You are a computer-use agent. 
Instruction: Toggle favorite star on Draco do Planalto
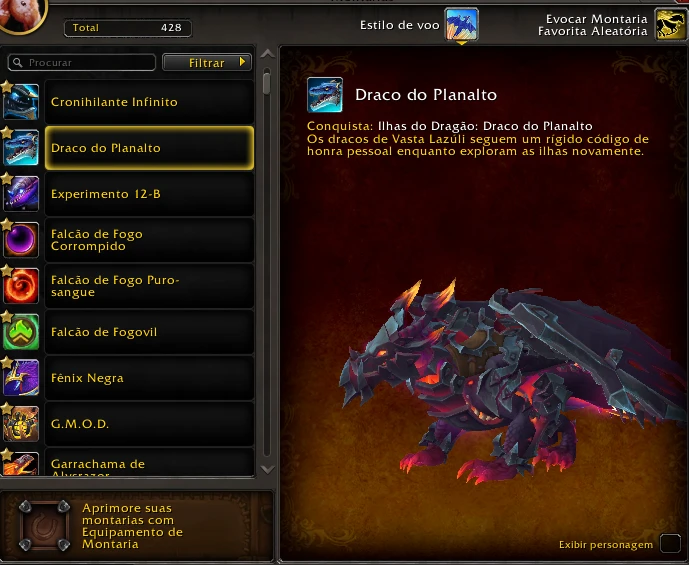click(7, 133)
